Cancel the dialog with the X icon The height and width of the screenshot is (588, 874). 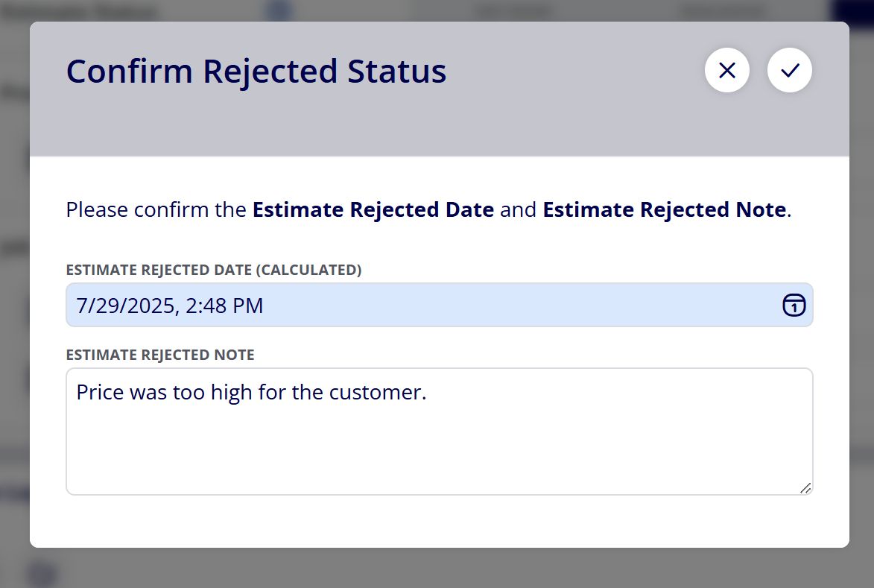[x=727, y=70]
